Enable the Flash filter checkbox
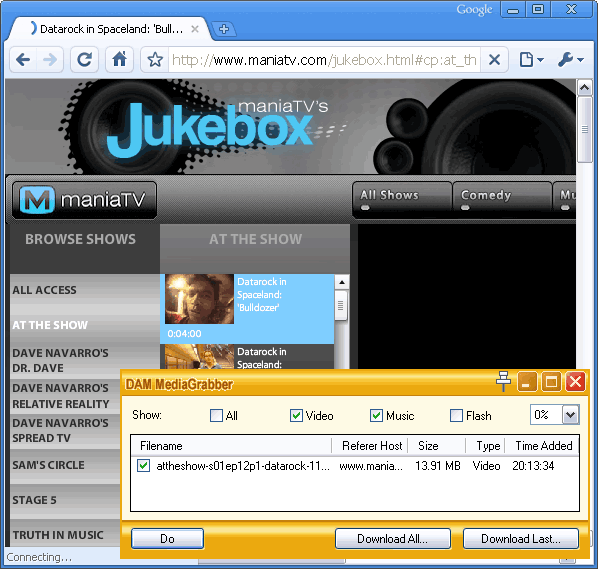 click(x=456, y=415)
